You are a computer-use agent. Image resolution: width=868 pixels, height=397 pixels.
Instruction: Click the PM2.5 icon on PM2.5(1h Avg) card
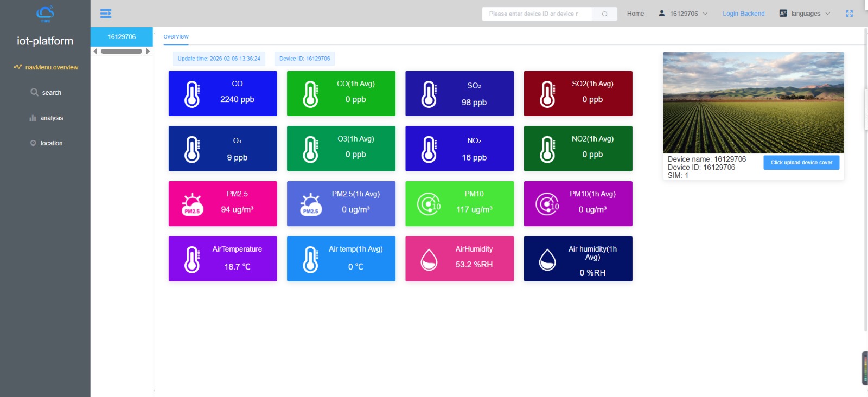click(x=310, y=204)
